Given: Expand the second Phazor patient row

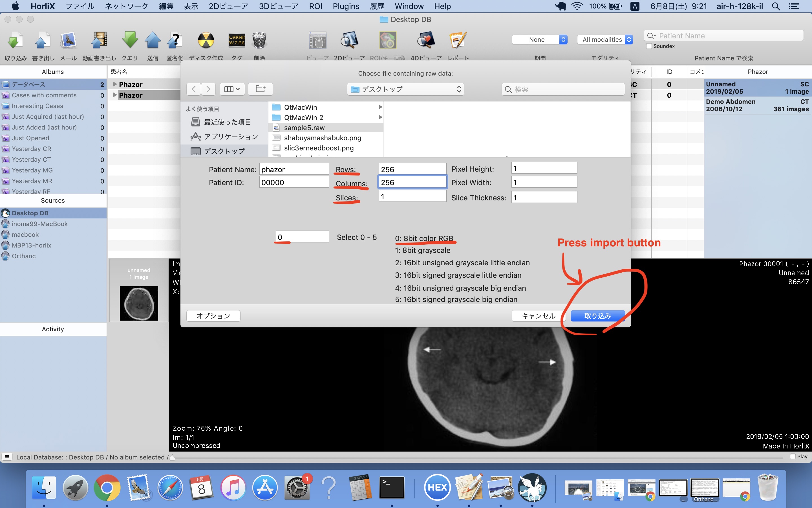Looking at the screenshot, I should coord(115,95).
